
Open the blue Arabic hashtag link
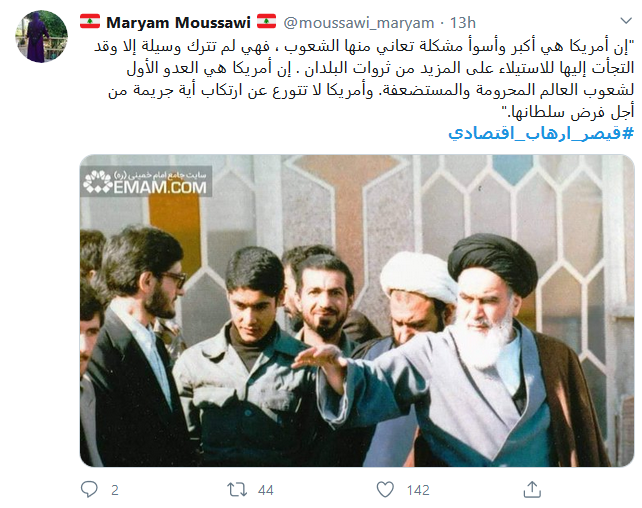(x=541, y=133)
